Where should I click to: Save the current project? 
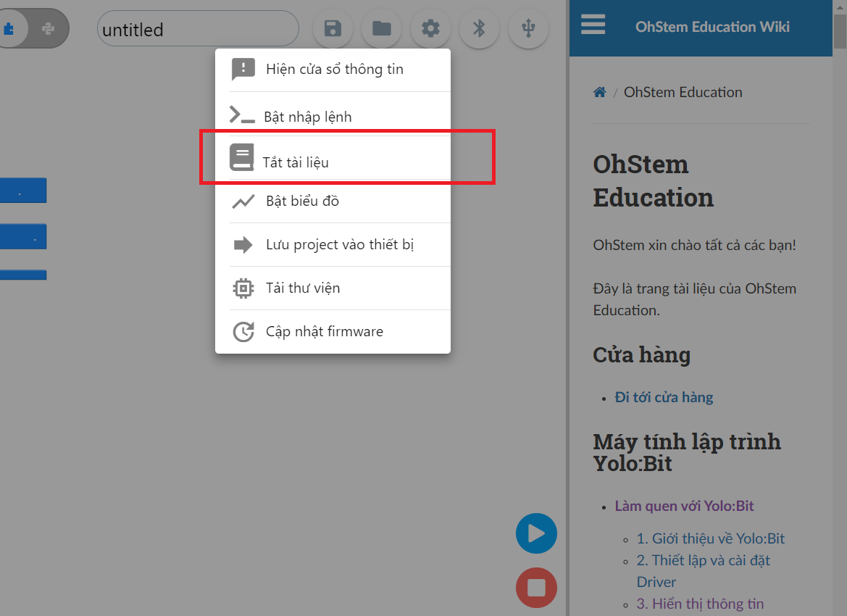(x=333, y=27)
